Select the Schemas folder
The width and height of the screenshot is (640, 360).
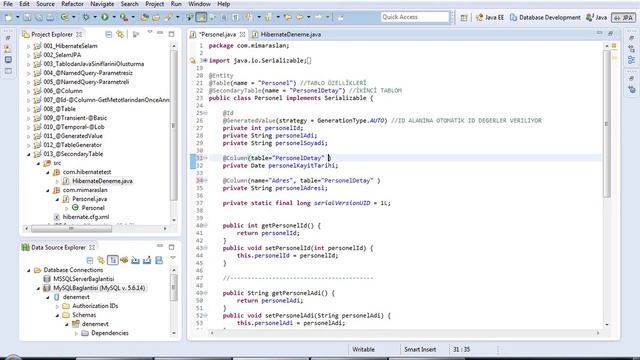tap(84, 315)
